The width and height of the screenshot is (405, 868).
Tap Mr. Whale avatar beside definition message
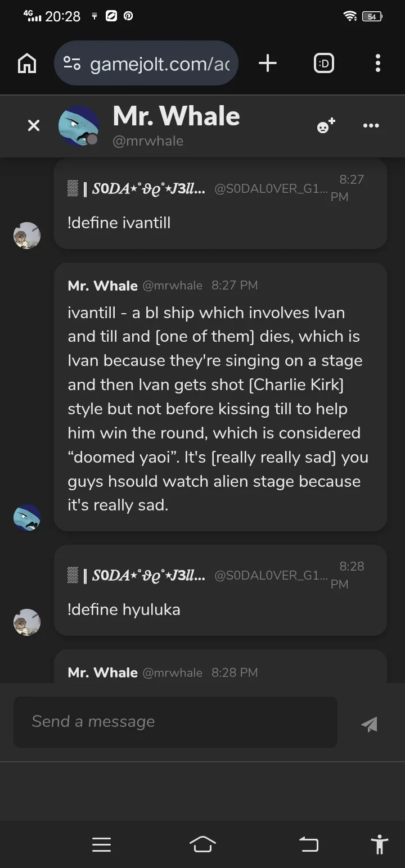[x=27, y=517]
